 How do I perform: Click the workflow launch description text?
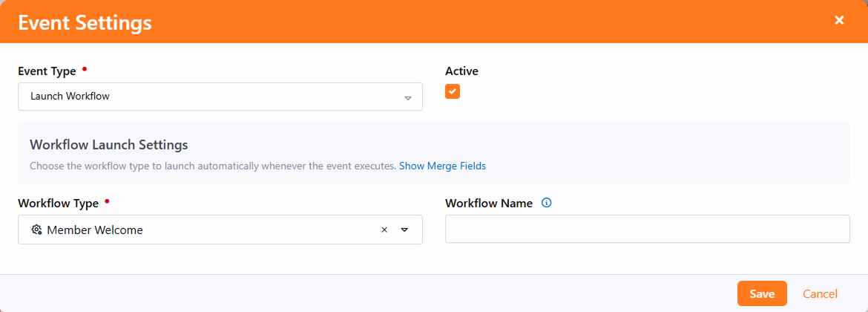click(212, 166)
